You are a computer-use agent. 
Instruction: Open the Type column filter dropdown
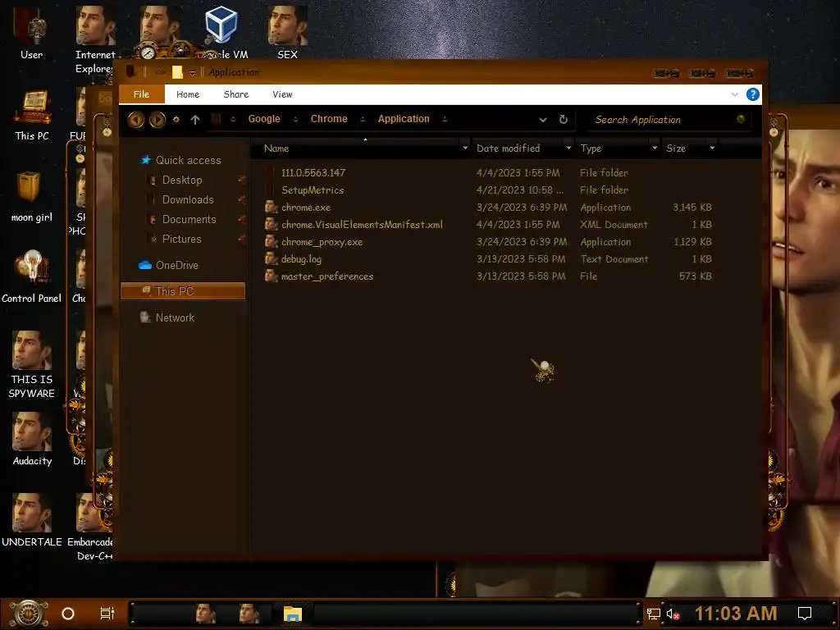click(x=654, y=148)
